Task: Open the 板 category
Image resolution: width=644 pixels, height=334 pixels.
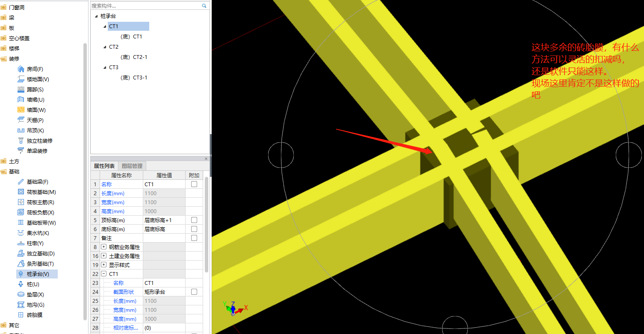Action: coord(8,28)
